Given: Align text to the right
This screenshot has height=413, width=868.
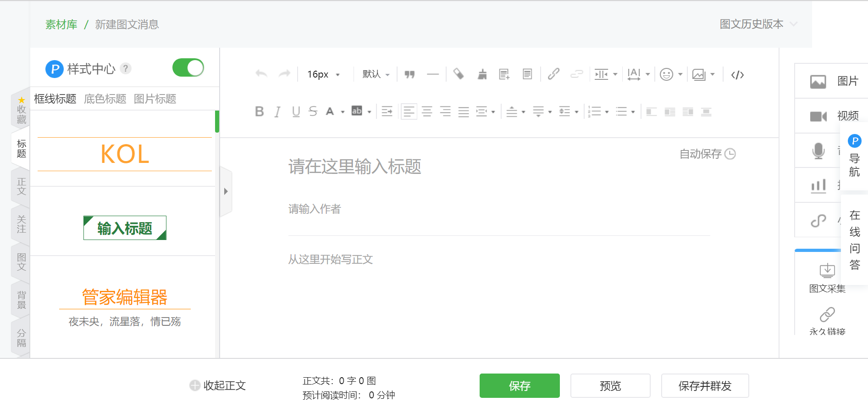Looking at the screenshot, I should (x=445, y=112).
